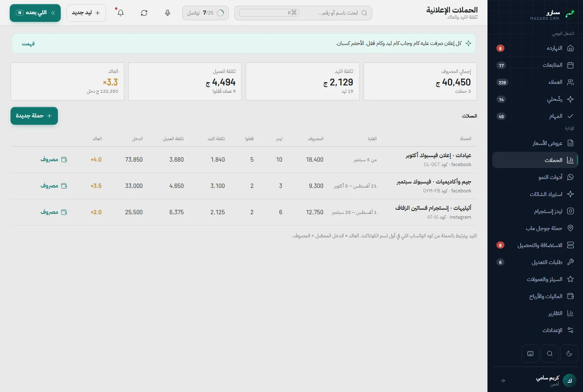Click the star icon beside السيلز والعمولات
The height and width of the screenshot is (392, 583).
coord(570,279)
